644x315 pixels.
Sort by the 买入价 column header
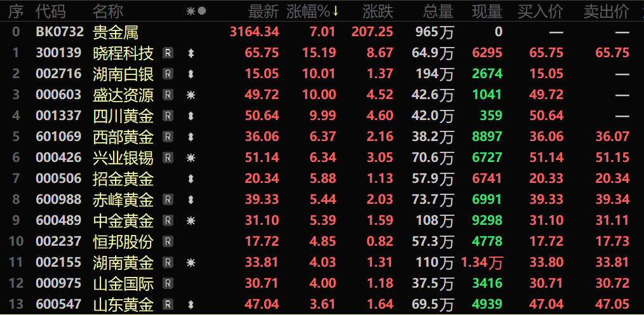coord(540,12)
